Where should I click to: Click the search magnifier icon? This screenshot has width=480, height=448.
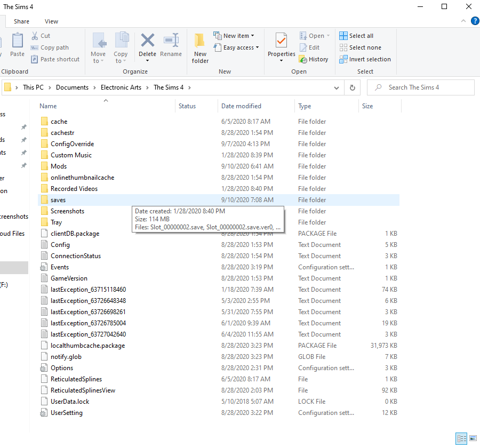pyautogui.click(x=378, y=87)
